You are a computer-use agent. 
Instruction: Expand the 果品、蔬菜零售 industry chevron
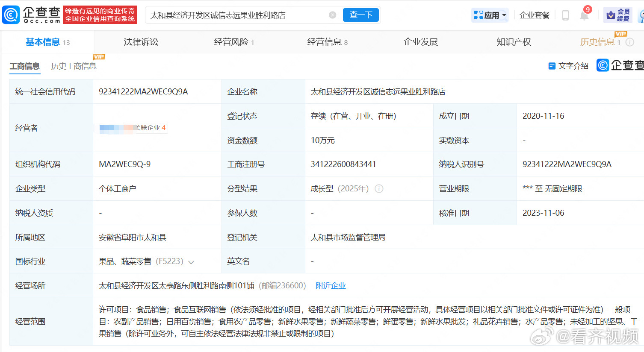click(x=191, y=262)
